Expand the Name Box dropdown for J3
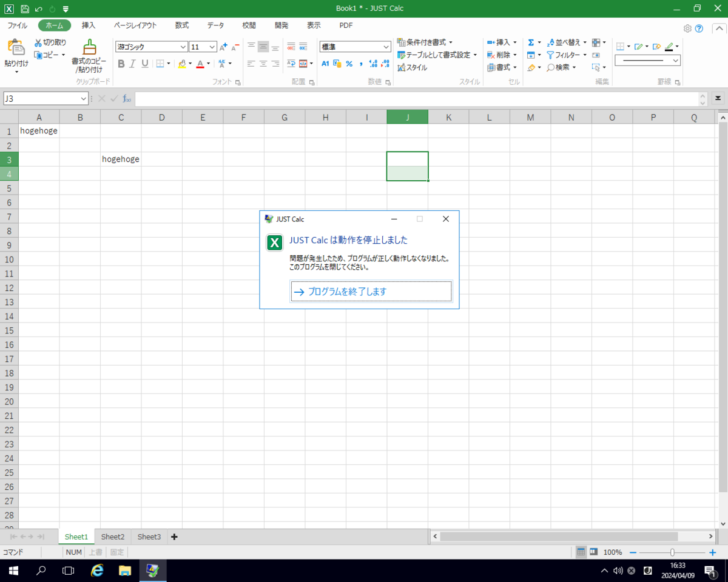Image resolution: width=728 pixels, height=582 pixels. [84, 98]
